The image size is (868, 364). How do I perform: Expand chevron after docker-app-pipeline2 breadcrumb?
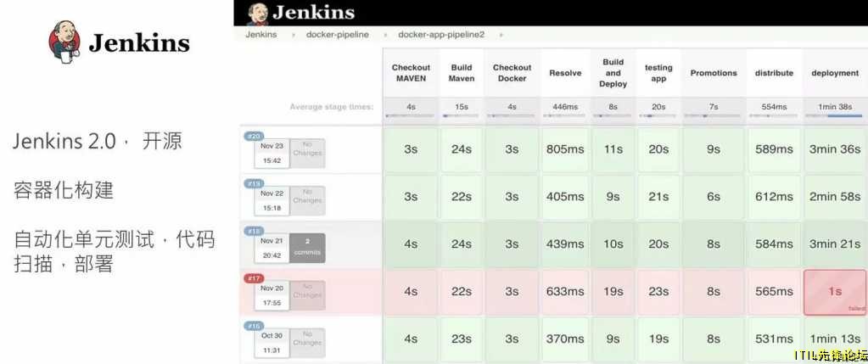click(501, 34)
